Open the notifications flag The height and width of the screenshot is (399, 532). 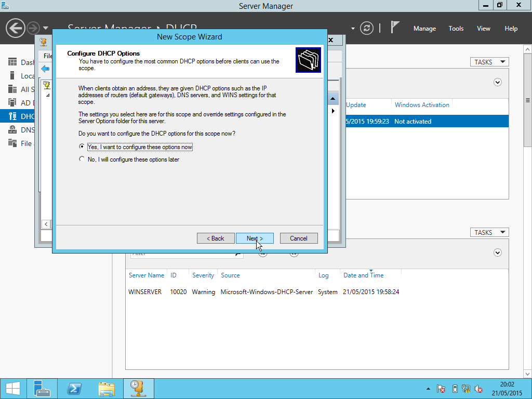[395, 27]
